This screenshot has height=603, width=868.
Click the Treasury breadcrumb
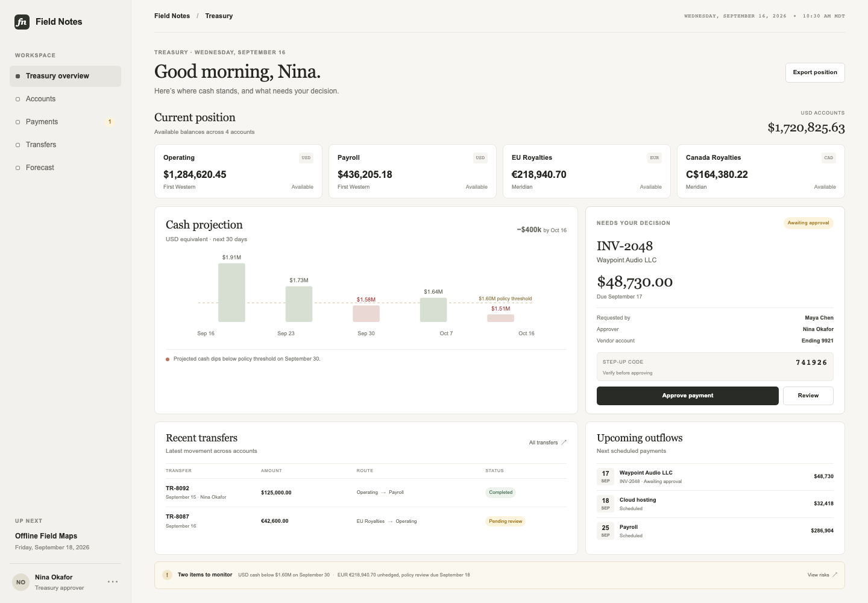219,16
